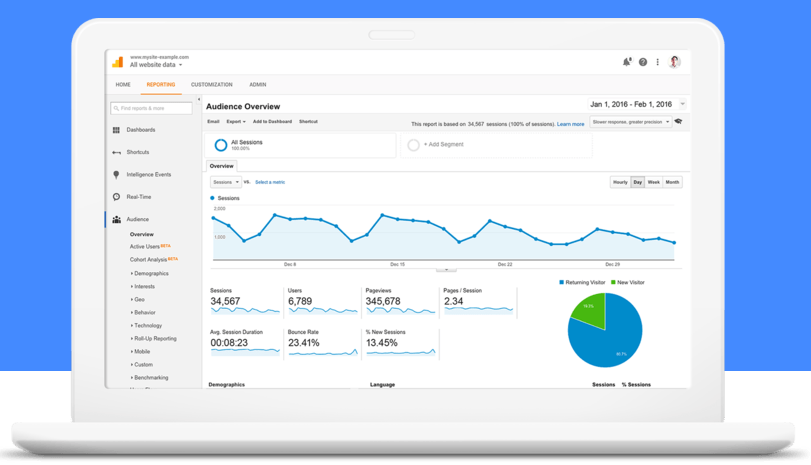
Task: Open the notifications bell icon
Action: tap(626, 62)
